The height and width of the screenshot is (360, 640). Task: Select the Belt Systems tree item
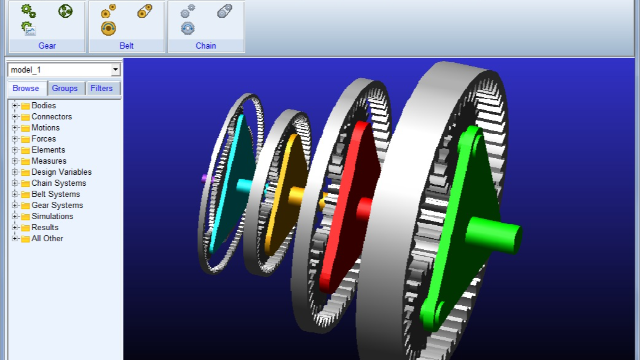56,193
